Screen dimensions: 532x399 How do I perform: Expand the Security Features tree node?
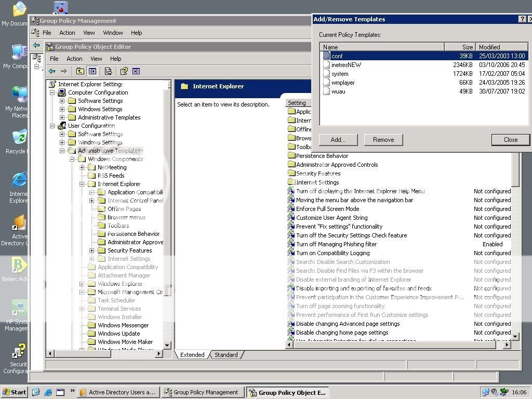[x=91, y=250]
